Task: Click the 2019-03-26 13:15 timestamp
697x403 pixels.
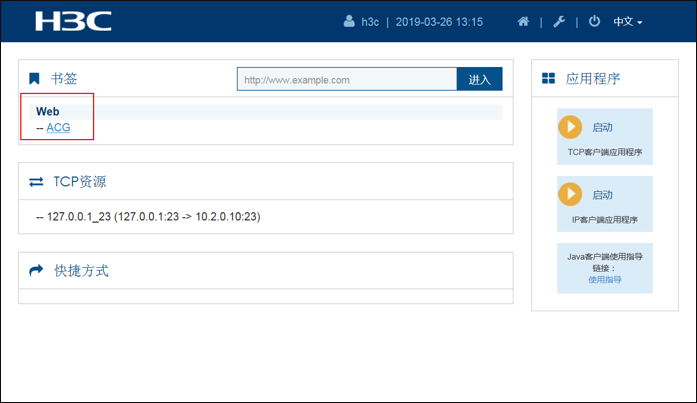Action: pos(439,21)
